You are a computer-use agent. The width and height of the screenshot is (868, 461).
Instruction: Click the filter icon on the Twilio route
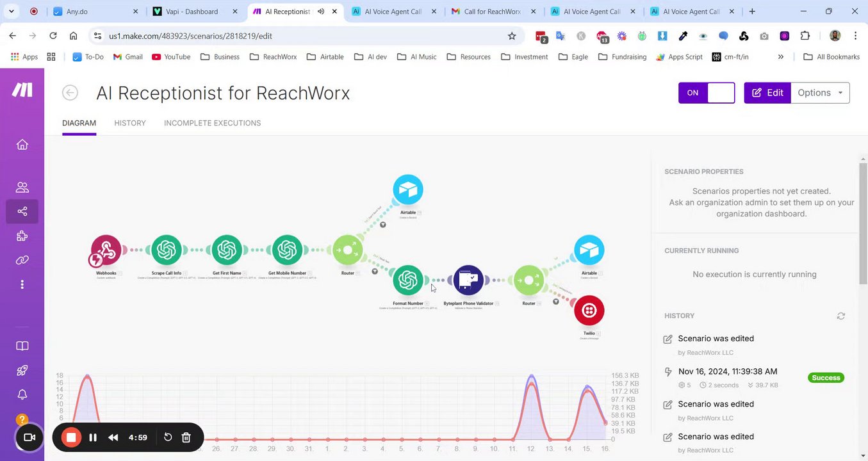pyautogui.click(x=556, y=302)
